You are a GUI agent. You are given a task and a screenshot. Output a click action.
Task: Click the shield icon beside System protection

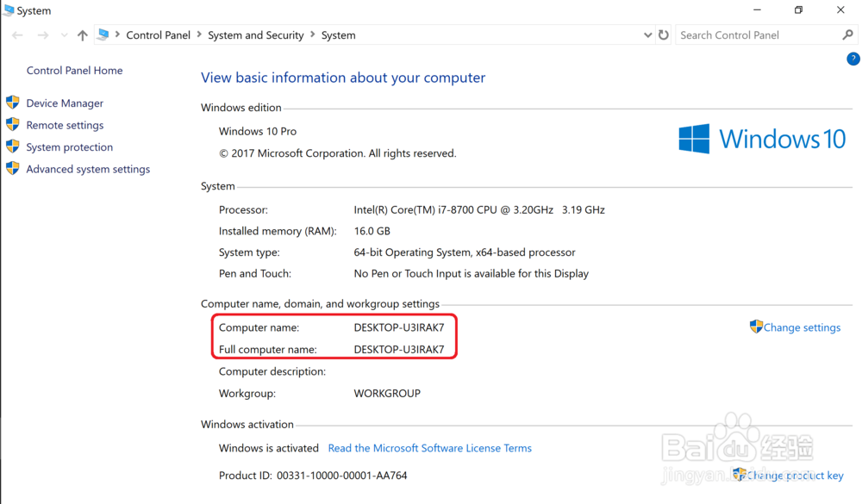pos(13,146)
